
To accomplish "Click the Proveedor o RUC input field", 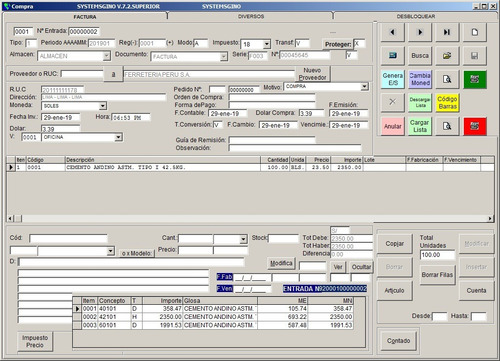I will [x=82, y=74].
